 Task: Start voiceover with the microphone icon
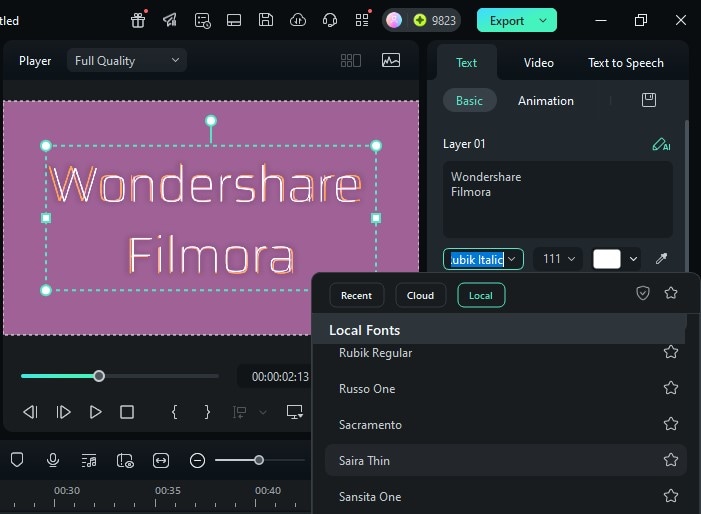53,460
